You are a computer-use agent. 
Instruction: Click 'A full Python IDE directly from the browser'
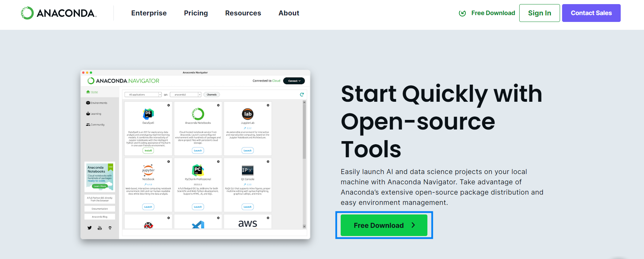100,199
